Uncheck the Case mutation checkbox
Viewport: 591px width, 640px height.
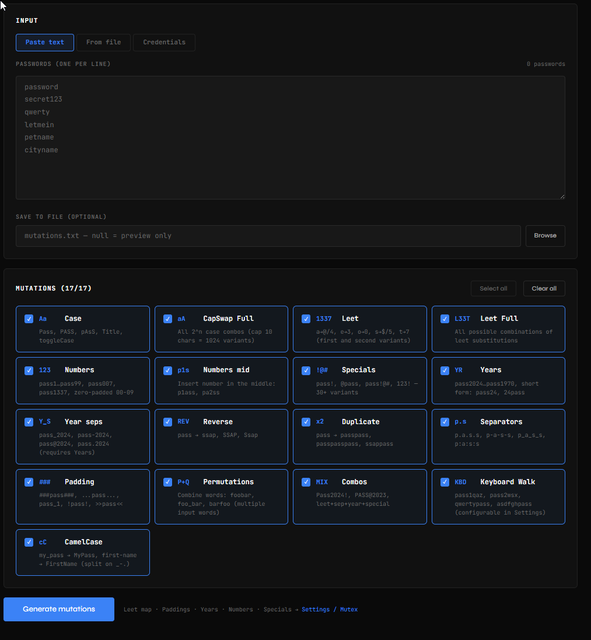(x=29, y=319)
